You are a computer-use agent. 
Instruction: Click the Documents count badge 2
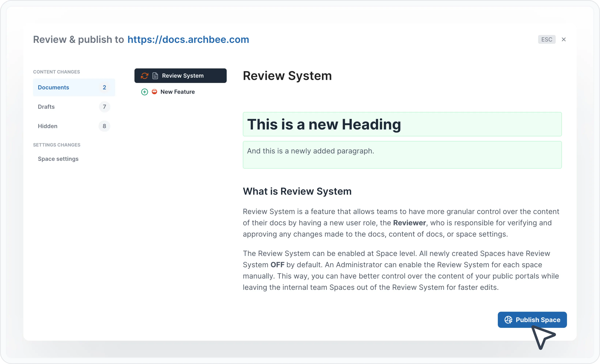coord(104,87)
